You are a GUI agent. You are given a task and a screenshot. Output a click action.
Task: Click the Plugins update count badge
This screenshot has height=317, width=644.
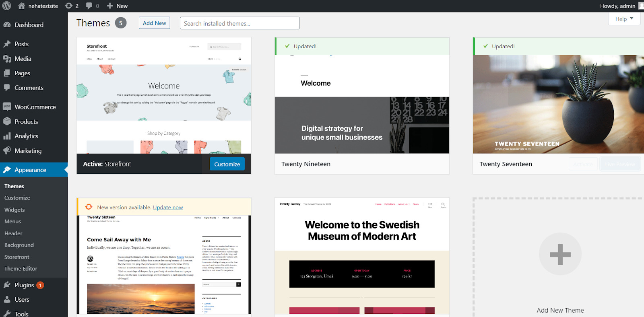(40, 285)
